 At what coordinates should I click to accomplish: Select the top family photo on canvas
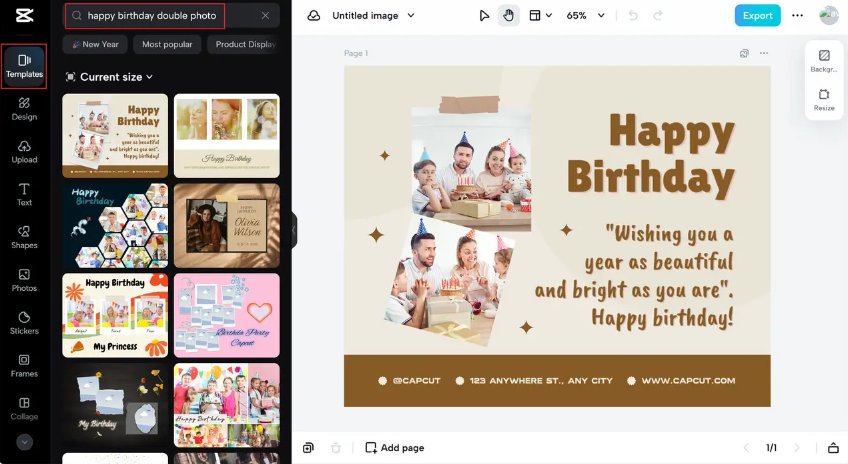(471, 169)
